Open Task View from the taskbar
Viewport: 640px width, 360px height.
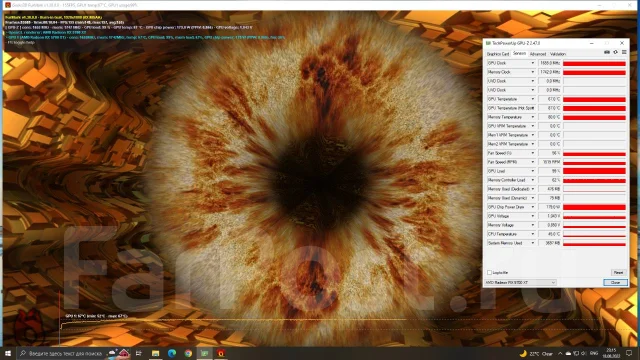138,353
